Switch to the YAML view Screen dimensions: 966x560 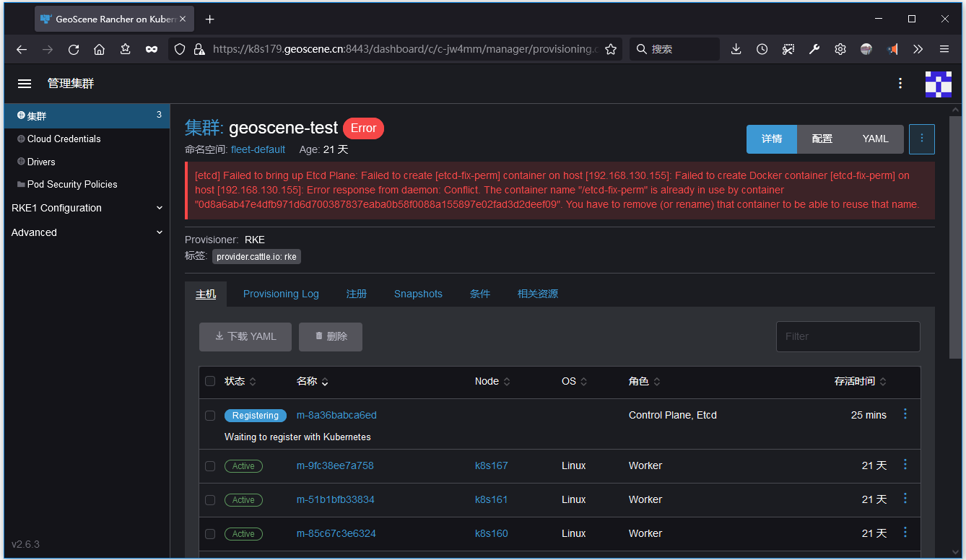click(876, 139)
